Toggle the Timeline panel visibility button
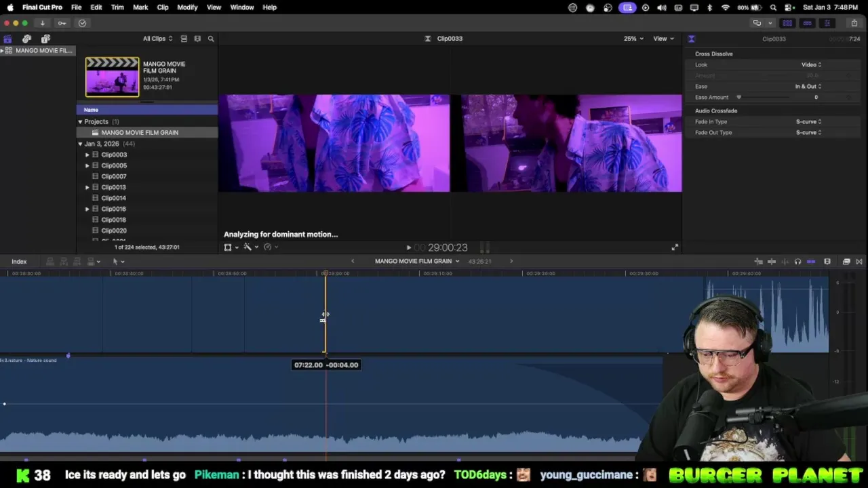Image resolution: width=868 pixels, height=488 pixels. pos(807,23)
